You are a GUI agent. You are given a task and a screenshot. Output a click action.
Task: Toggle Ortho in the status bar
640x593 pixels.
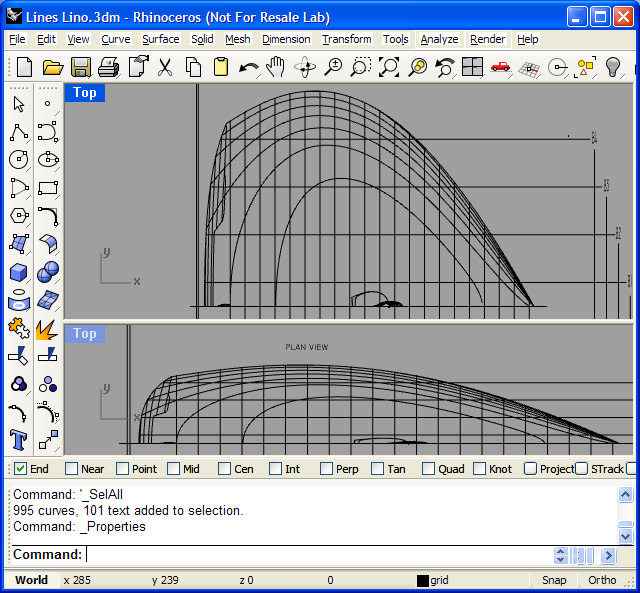pos(602,580)
